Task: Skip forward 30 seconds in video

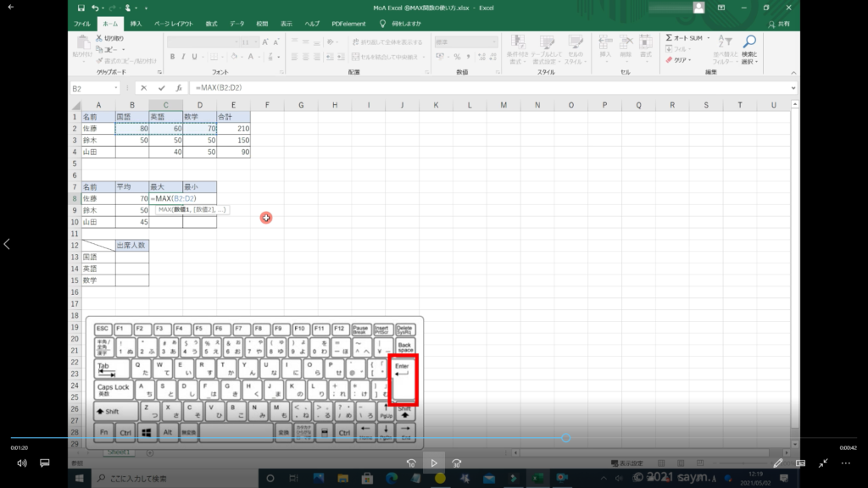Action: 456,463
